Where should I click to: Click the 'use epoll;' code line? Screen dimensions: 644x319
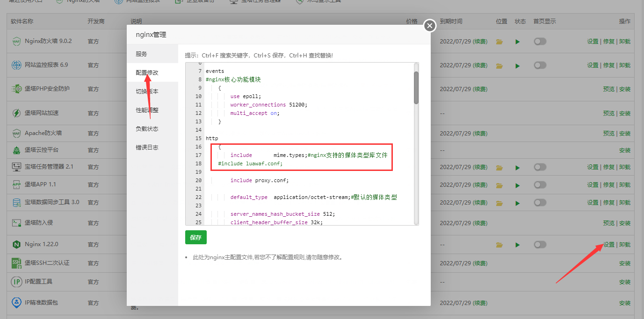click(x=246, y=96)
